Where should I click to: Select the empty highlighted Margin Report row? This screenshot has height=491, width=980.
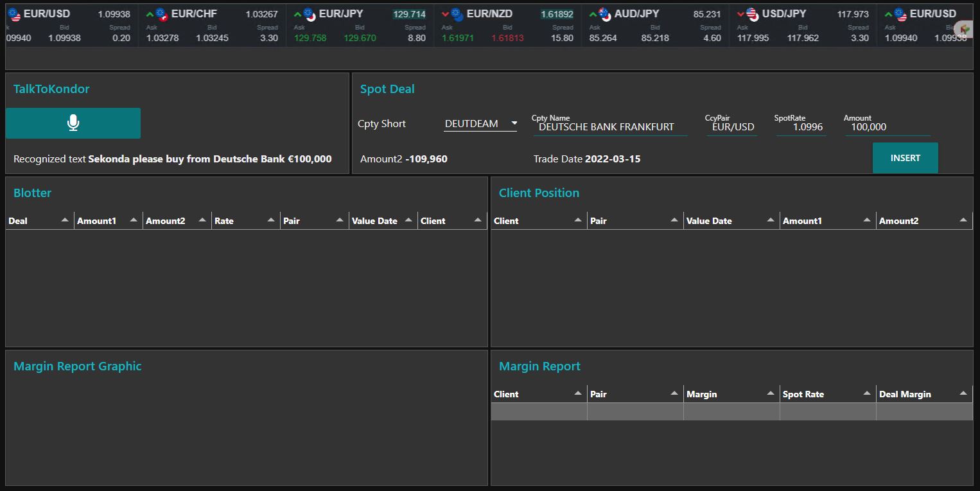(x=732, y=411)
